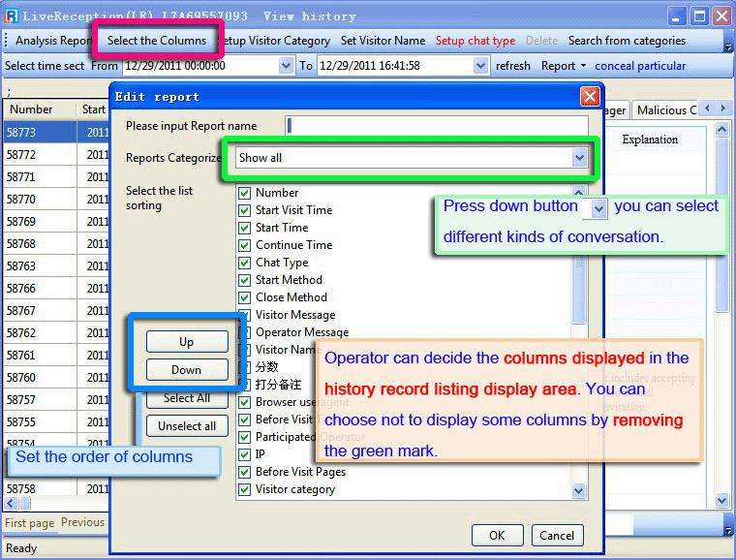Expand the From date-time dropdown

click(286, 66)
